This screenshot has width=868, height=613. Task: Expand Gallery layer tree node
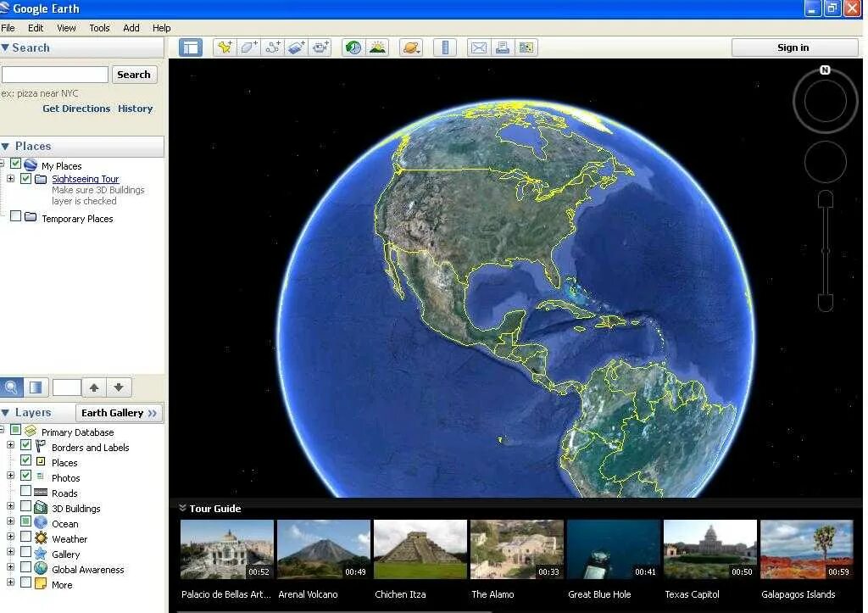coord(10,552)
